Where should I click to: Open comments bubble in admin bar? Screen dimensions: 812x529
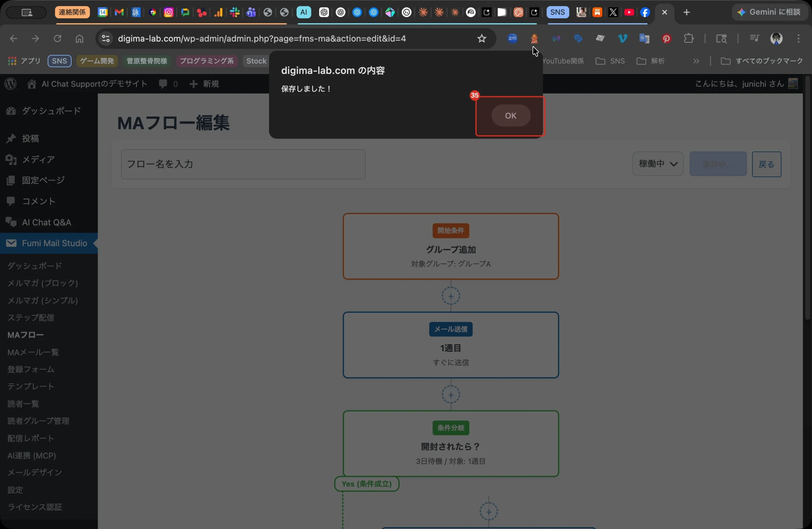click(168, 84)
